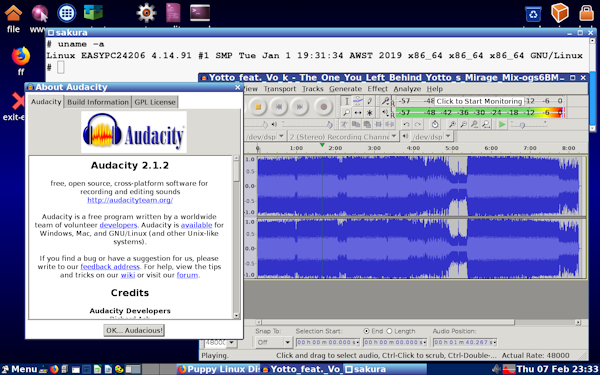Image resolution: width=600 pixels, height=375 pixels.
Task: Click the Undo icon in Audacity
Action: point(406,124)
